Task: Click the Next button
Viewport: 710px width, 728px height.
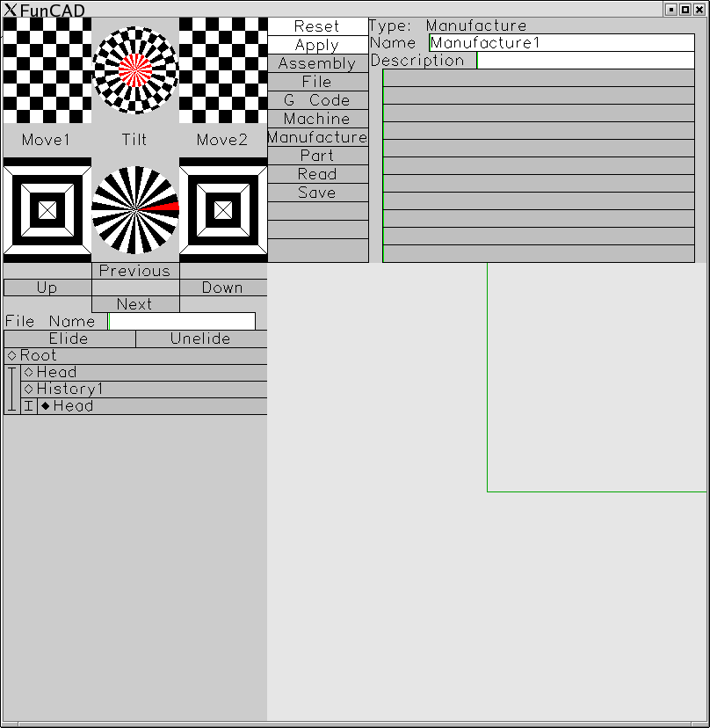Action: pyautogui.click(x=135, y=304)
